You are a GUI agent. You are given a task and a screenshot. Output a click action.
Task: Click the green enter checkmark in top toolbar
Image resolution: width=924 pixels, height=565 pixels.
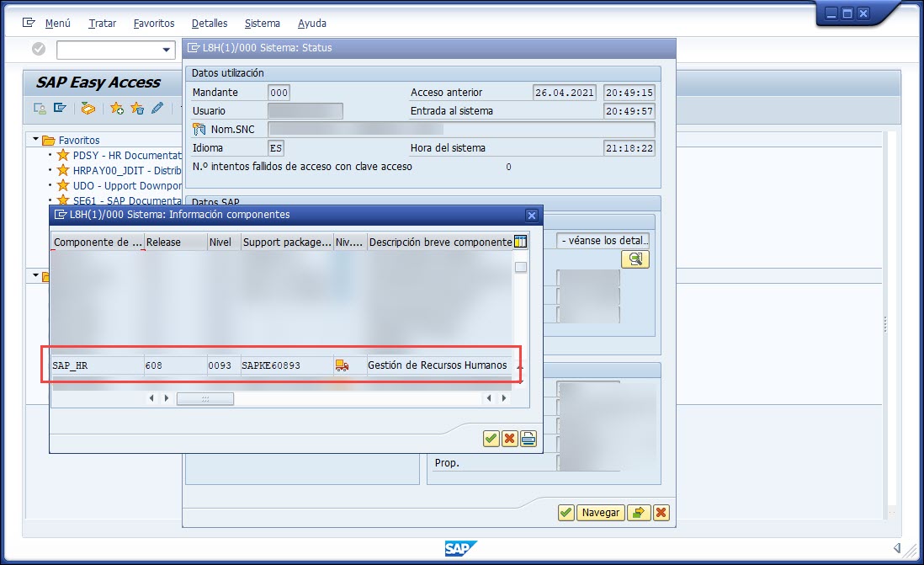(x=39, y=50)
